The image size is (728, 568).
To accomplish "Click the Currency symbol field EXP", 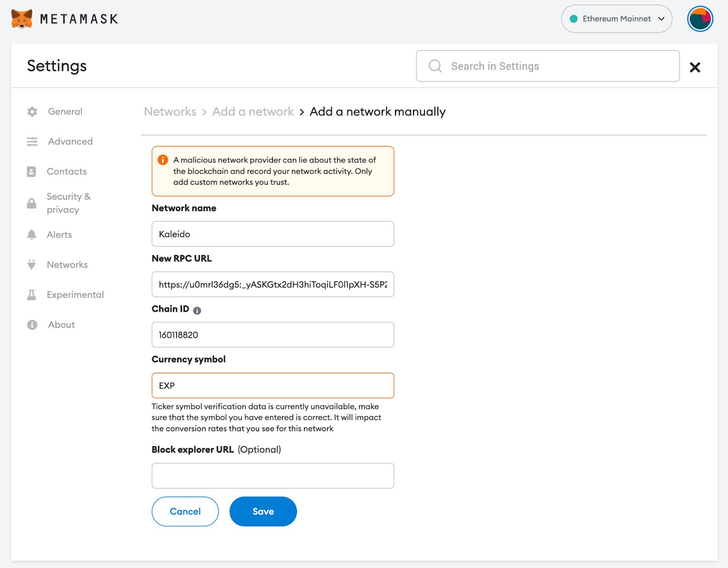I will coord(273,386).
